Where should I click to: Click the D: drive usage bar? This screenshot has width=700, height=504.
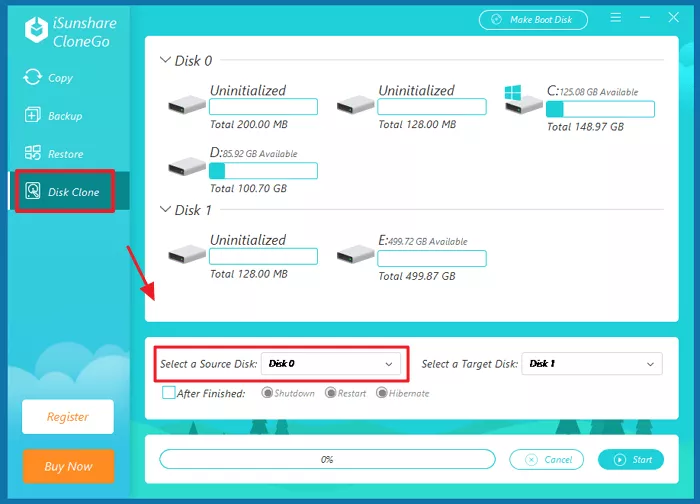(263, 171)
